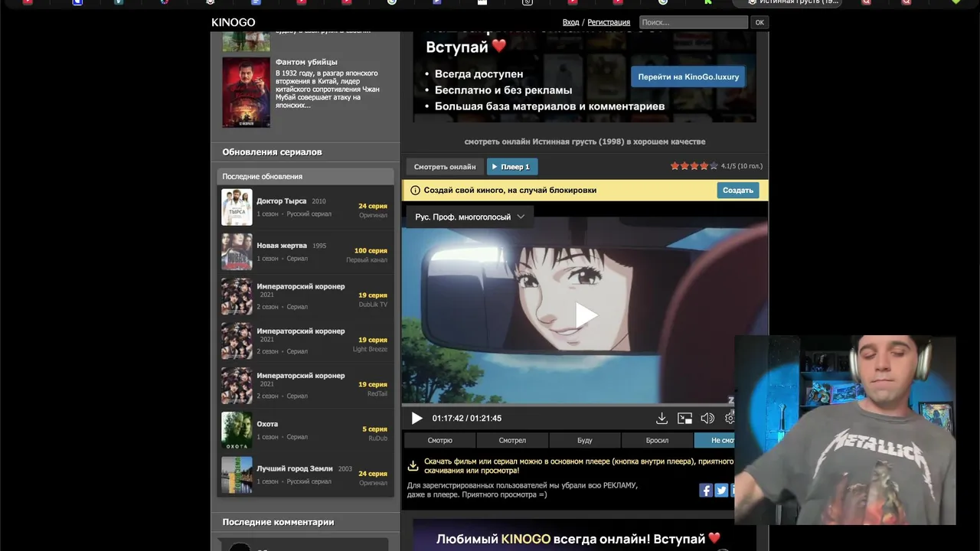Open the Регистрация link
Image resolution: width=980 pixels, height=551 pixels.
(x=609, y=22)
